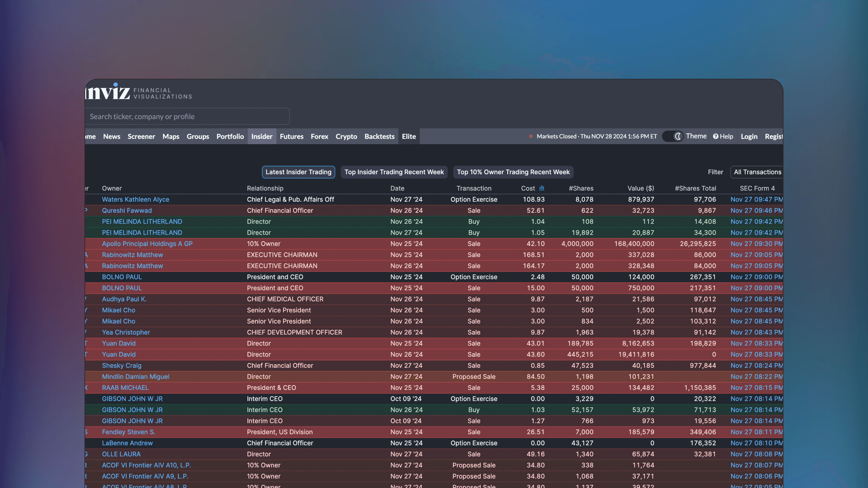868x488 pixels.
Task: Open the All Transactions filter dropdown
Action: 757,172
